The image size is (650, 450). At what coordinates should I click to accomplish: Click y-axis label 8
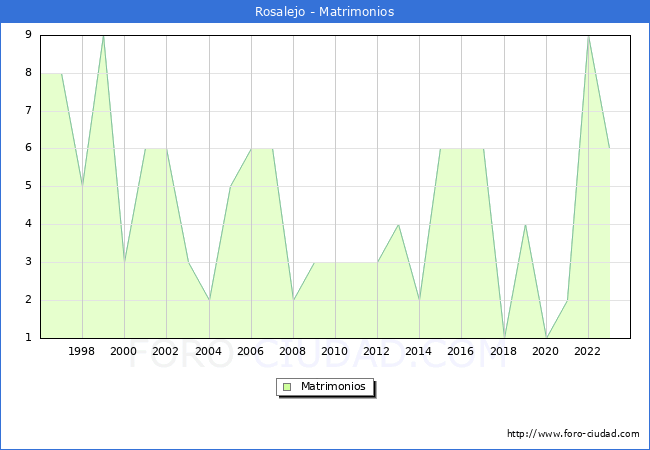[x=28, y=73]
